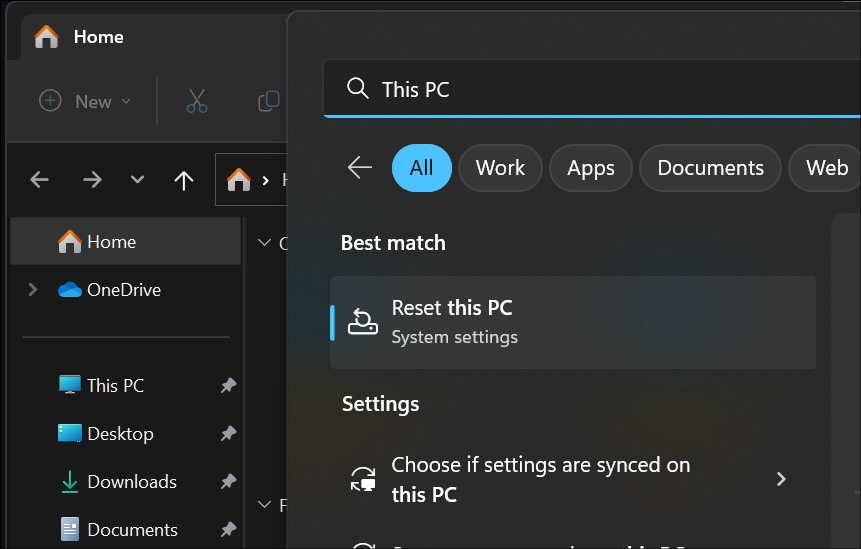Viewport: 861px width, 549px height.
Task: Click the Cut scissors icon
Action: pos(197,101)
